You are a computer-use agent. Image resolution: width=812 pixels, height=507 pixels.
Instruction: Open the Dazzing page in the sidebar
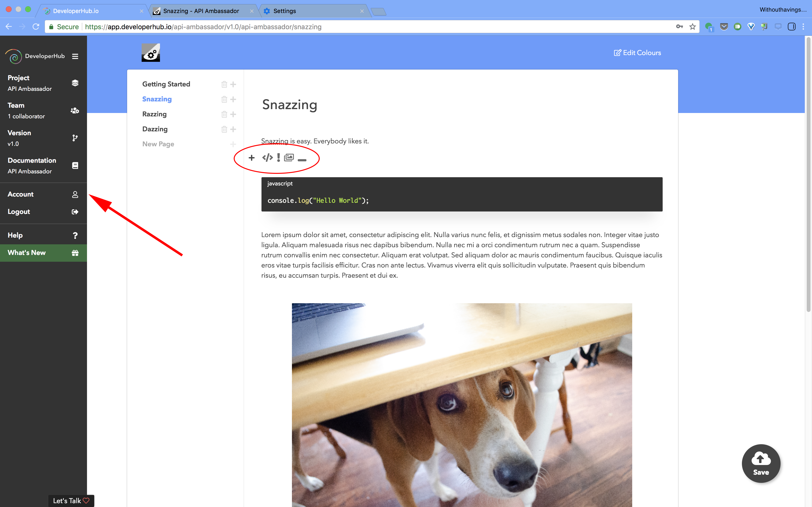(155, 129)
